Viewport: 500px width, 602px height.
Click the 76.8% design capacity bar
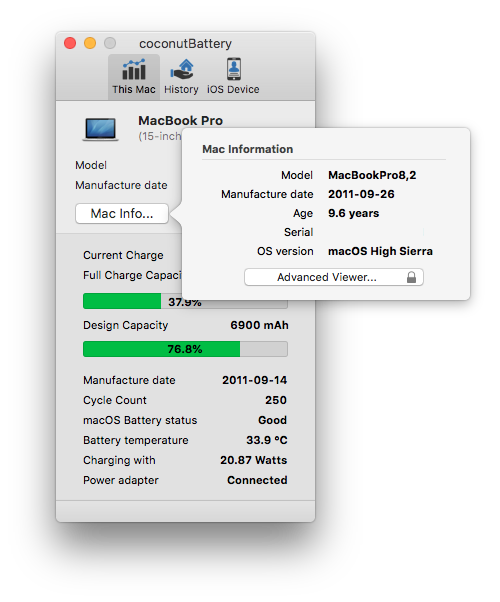tap(185, 349)
